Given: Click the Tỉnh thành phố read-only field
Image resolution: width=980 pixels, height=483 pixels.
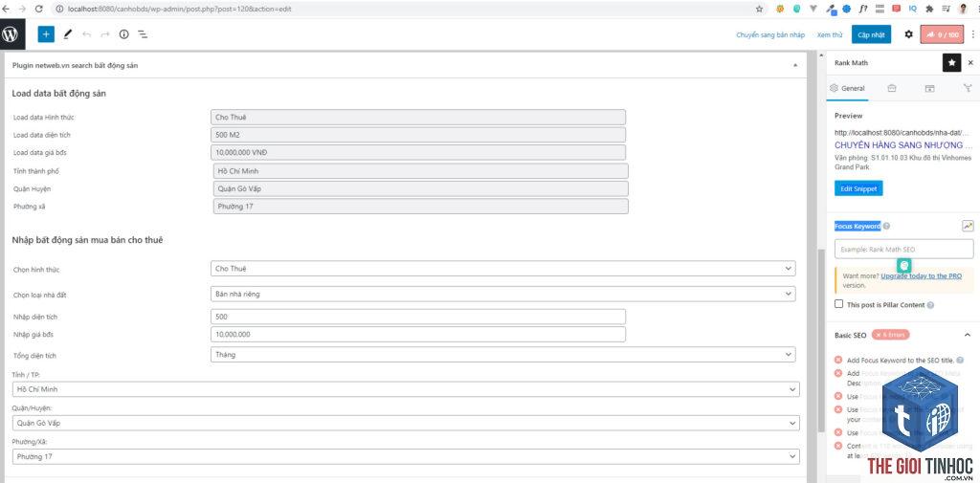Looking at the screenshot, I should tap(421, 171).
